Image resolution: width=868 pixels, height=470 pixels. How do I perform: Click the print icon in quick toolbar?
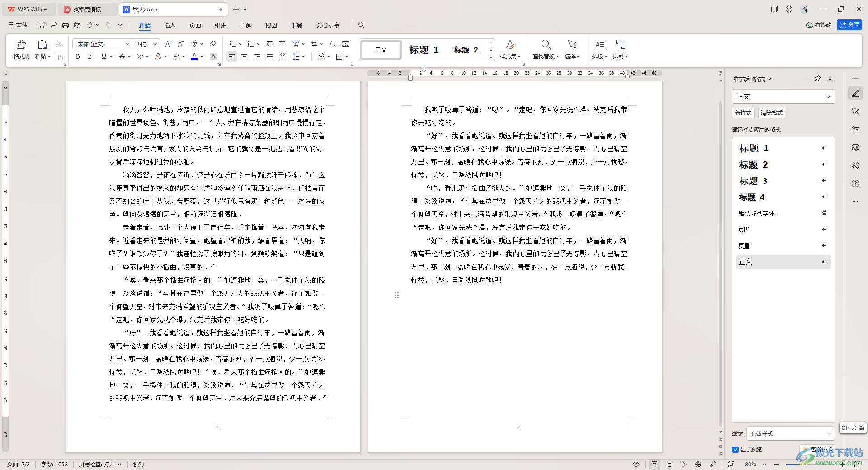pos(66,25)
